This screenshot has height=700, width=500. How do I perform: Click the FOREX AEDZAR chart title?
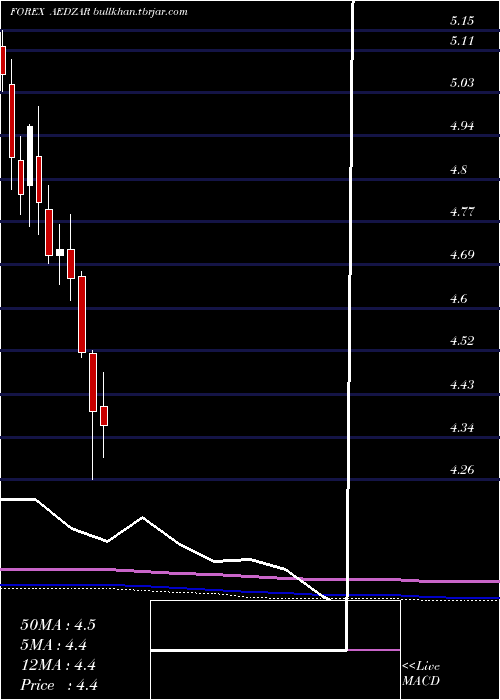tap(51, 12)
